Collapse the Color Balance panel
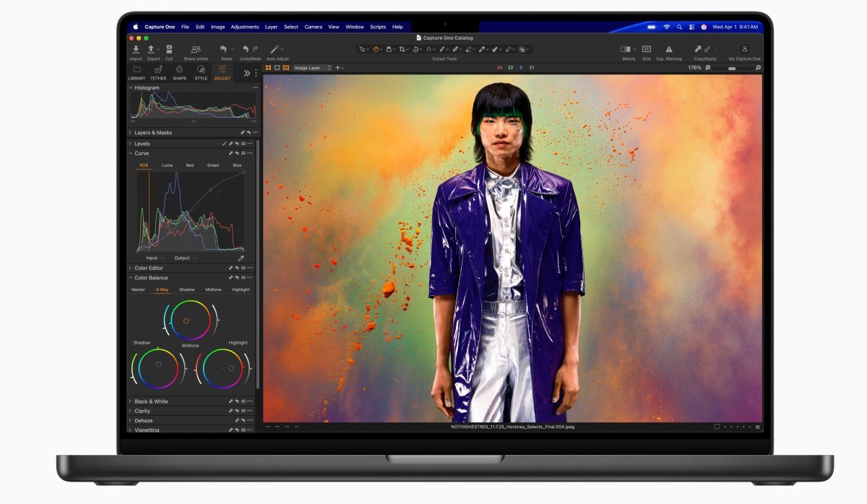867x504 pixels. point(130,278)
